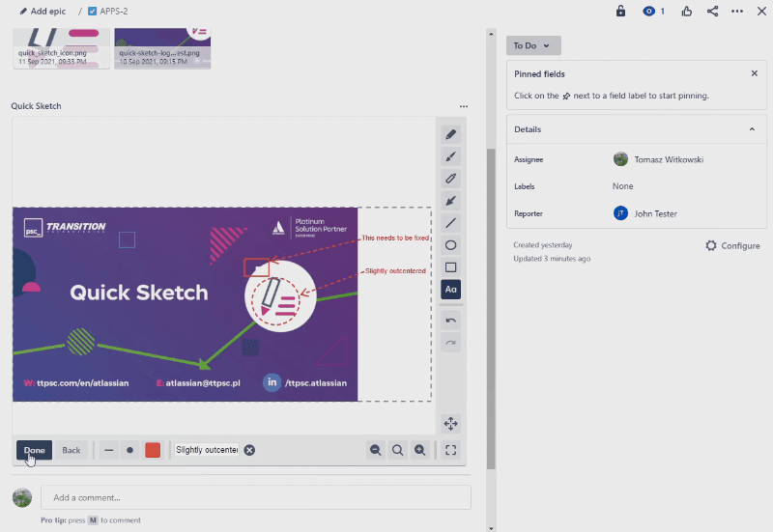773x532 pixels.
Task: Edit the 'Slightly outcenter' text field
Action: point(207,450)
